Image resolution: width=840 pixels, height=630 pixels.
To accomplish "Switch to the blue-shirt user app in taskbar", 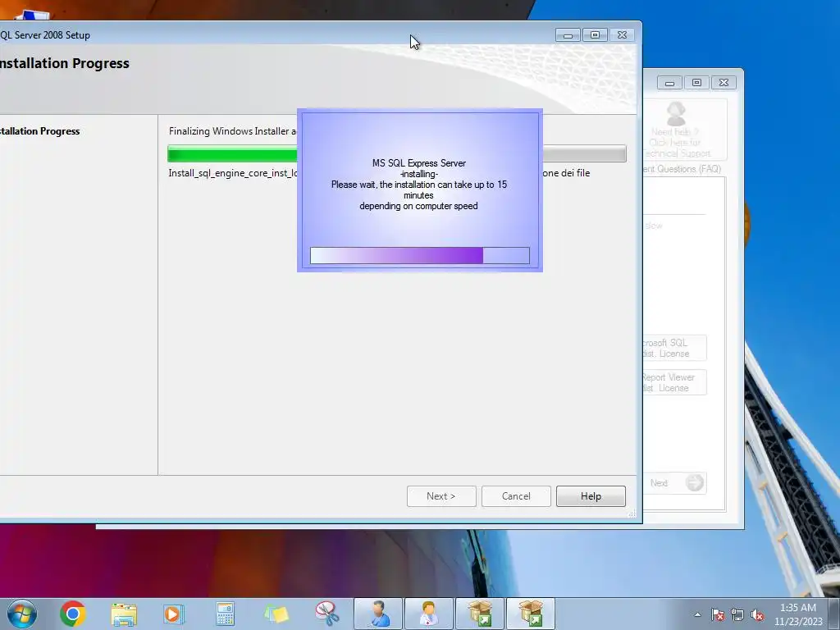I will (x=378, y=614).
